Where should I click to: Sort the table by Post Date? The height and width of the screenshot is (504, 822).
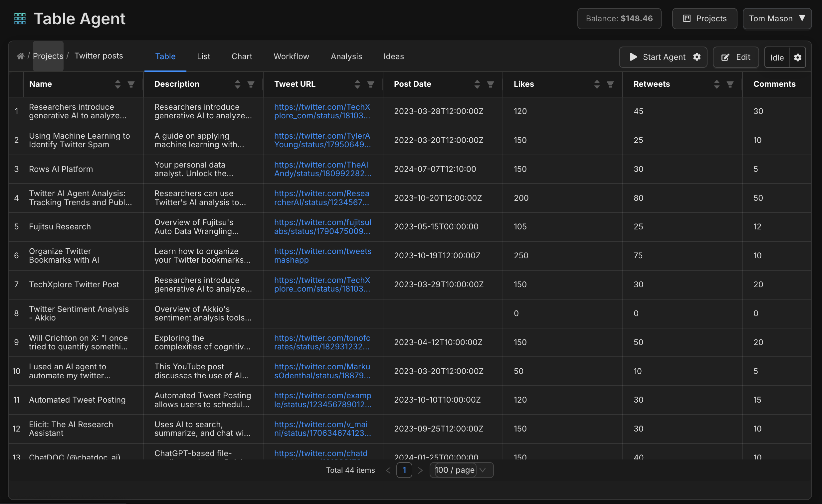coord(477,84)
